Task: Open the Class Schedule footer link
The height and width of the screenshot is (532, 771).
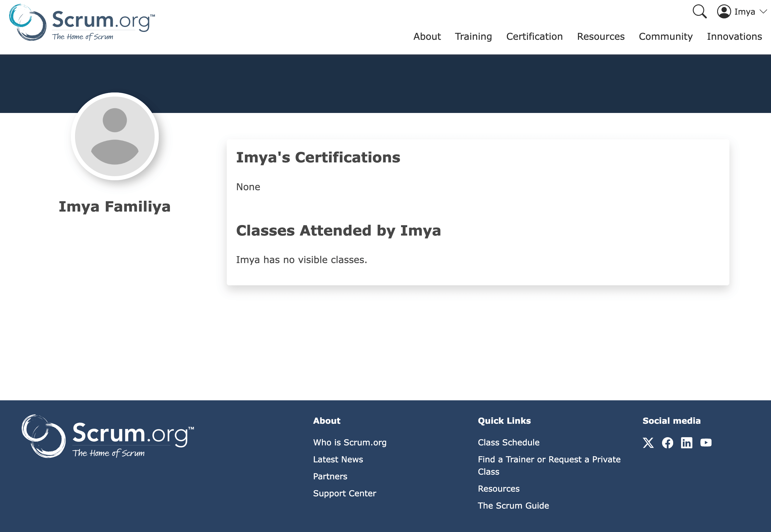Action: point(509,442)
